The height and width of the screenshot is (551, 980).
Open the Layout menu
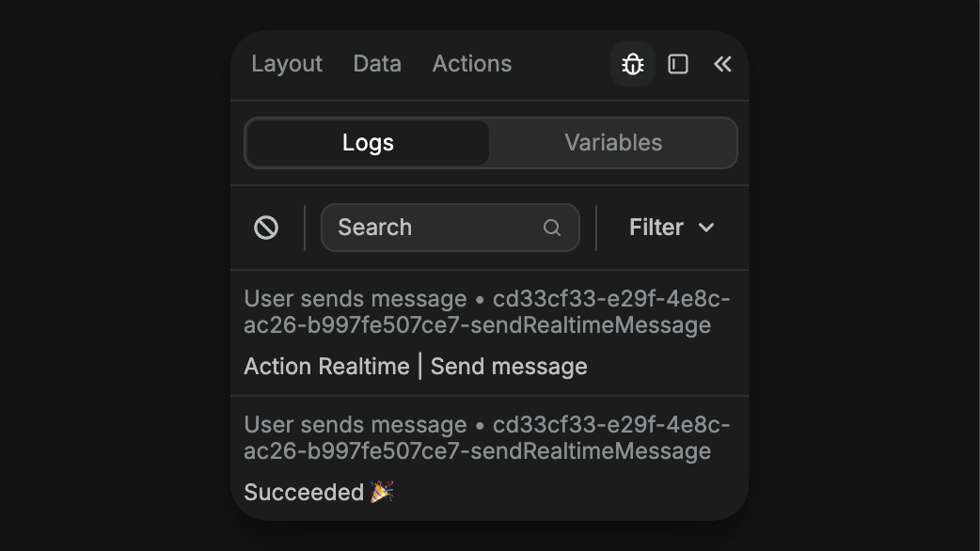pos(286,64)
